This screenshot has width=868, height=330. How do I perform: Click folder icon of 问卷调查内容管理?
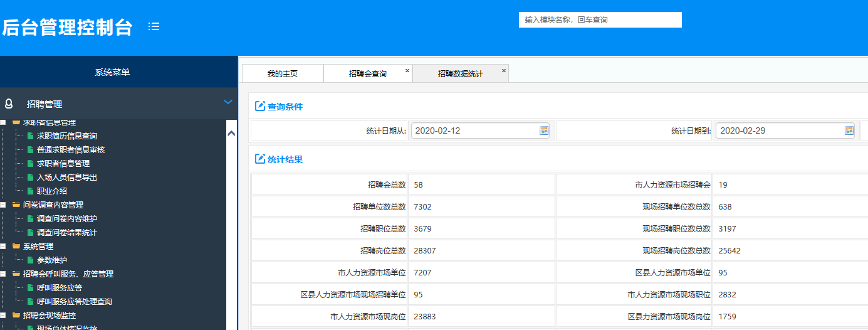(16, 205)
